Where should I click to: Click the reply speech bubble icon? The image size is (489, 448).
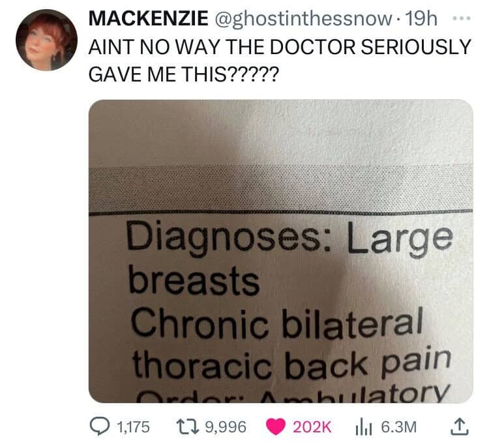(x=99, y=426)
